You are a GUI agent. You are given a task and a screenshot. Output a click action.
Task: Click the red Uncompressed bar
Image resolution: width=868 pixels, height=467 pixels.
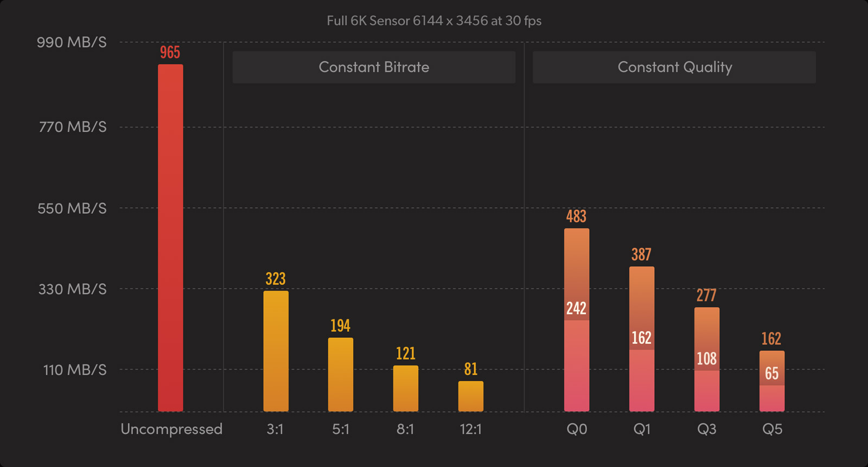coord(170,238)
